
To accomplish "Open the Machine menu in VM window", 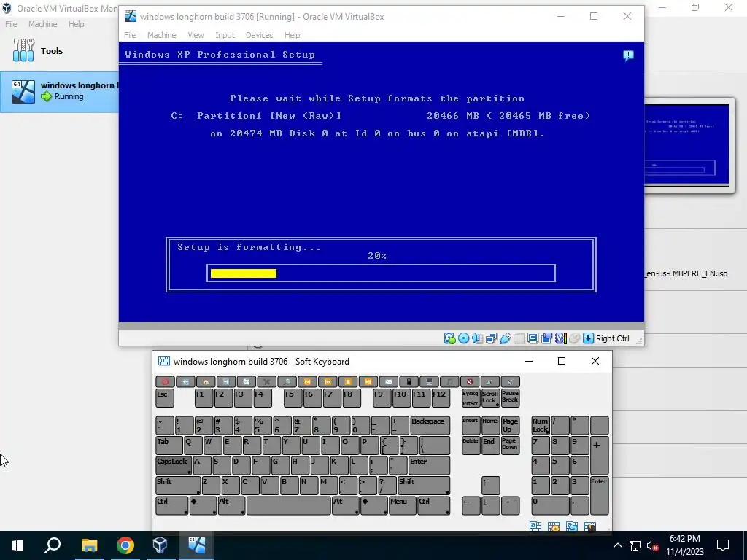I will tap(161, 35).
